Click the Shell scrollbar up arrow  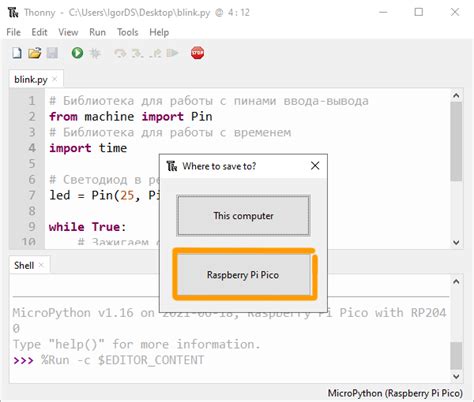(x=456, y=282)
